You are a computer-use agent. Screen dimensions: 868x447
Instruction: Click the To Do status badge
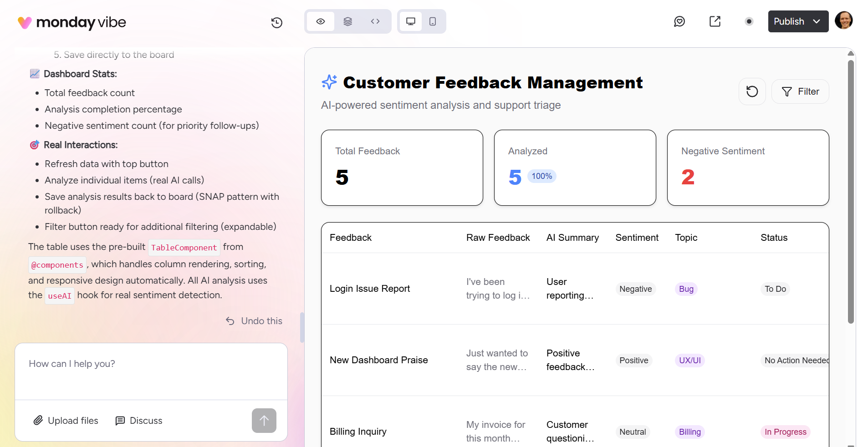[x=776, y=289]
